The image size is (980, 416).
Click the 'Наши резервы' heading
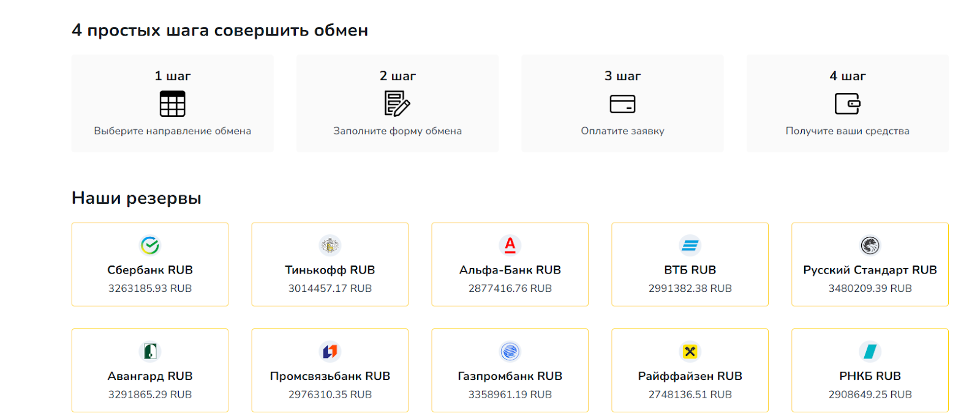pyautogui.click(x=137, y=198)
